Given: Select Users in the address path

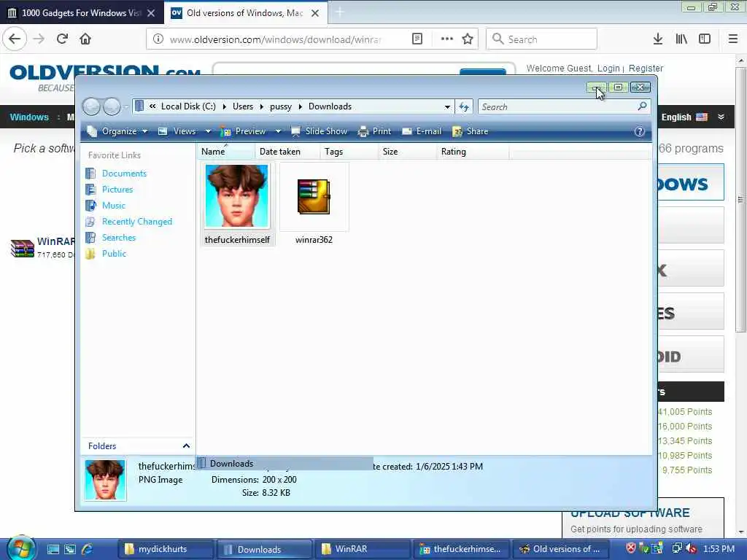Looking at the screenshot, I should pyautogui.click(x=243, y=106).
